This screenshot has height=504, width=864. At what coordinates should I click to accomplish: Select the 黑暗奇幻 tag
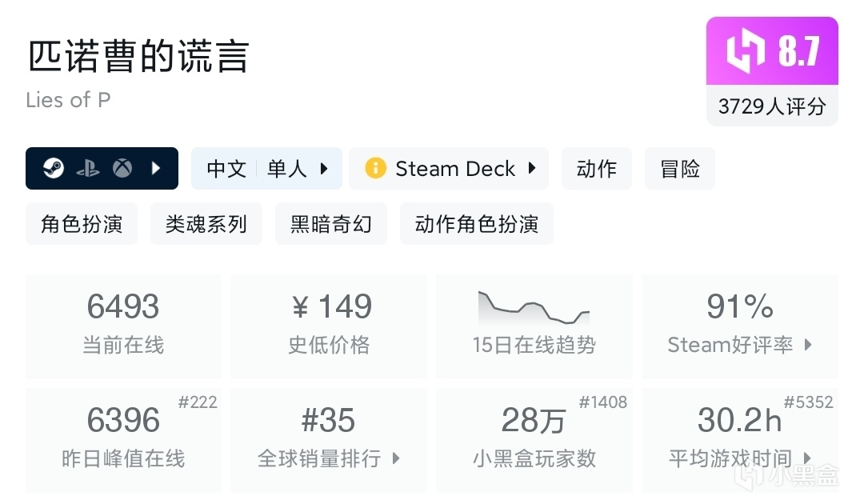[331, 224]
